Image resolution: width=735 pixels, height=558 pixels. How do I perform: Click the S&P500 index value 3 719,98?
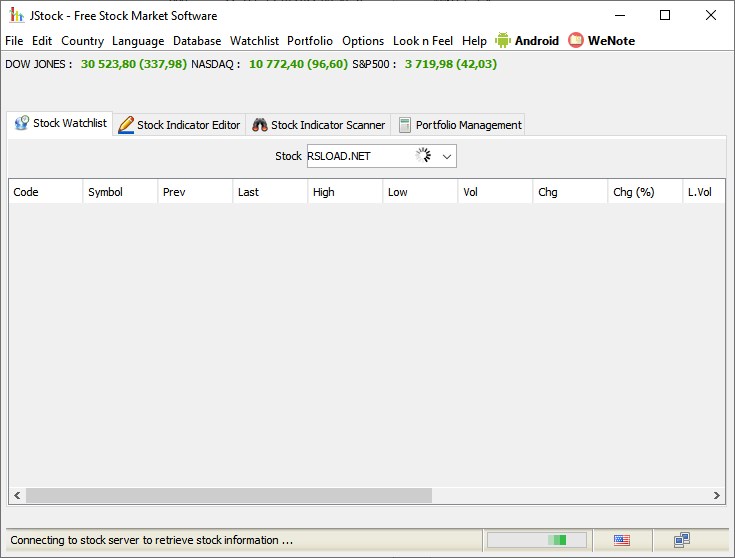451,64
